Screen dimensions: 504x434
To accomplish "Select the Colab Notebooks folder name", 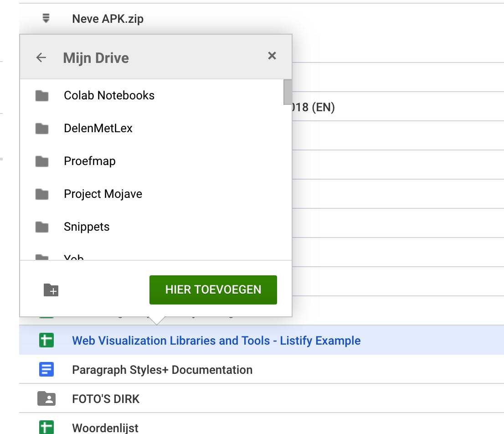I will tap(109, 96).
